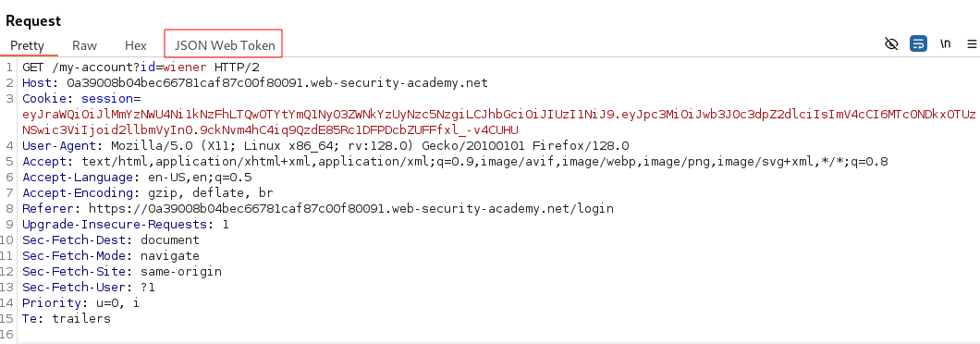This screenshot has width=980, height=344.
Task: Switch to the Hex tab
Action: click(x=136, y=45)
